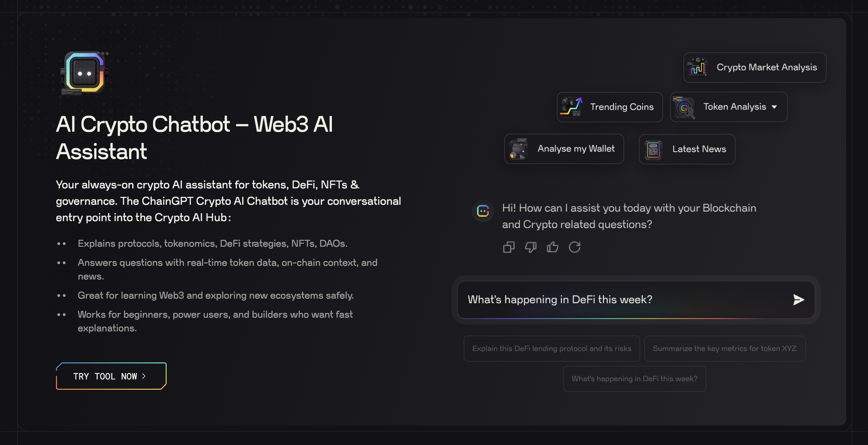Viewport: 868px width, 445px height.
Task: Click the copy response icon
Action: click(x=509, y=247)
